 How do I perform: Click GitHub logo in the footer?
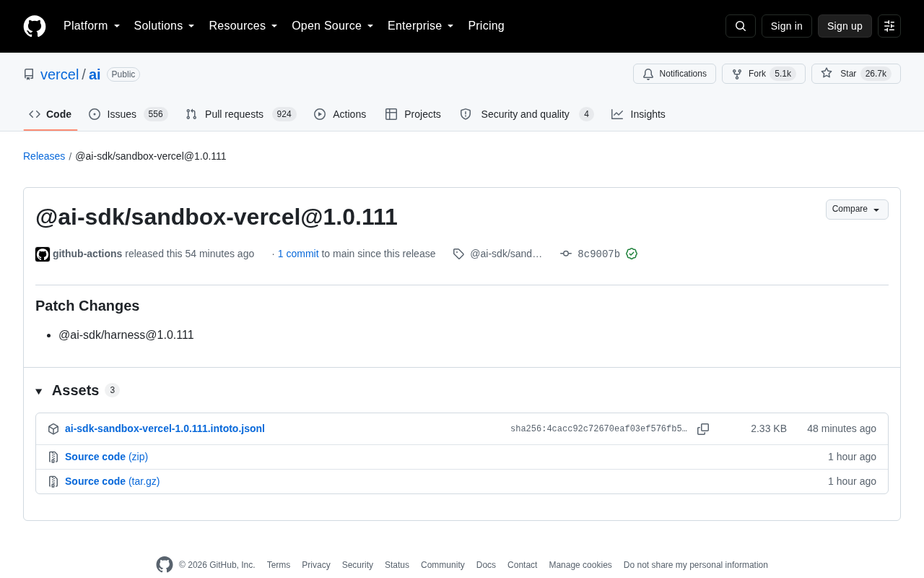pos(165,565)
